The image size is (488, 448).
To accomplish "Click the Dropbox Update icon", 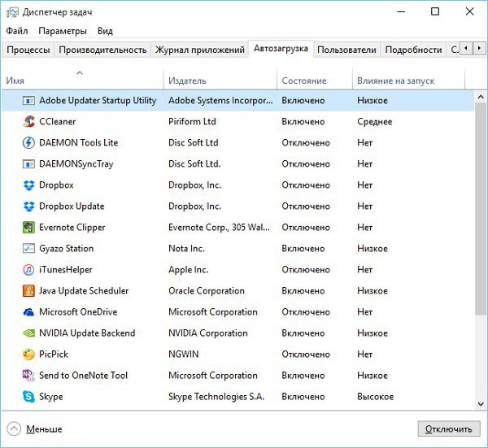I will point(28,207).
